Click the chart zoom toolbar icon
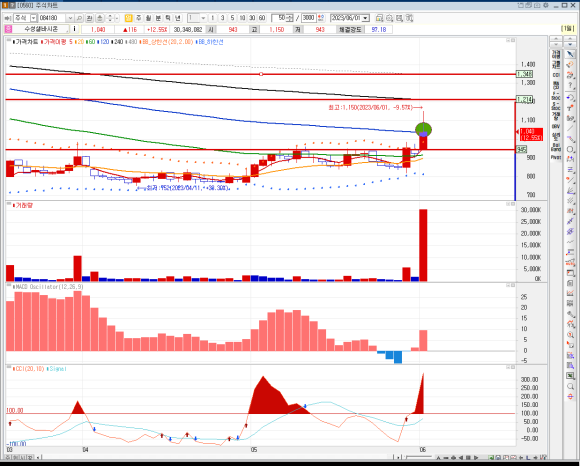 tap(389, 18)
